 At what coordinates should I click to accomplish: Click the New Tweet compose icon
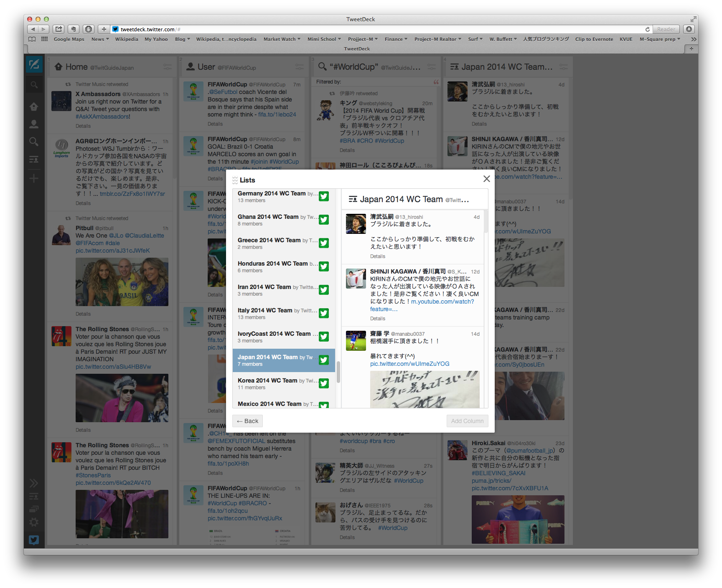[34, 64]
